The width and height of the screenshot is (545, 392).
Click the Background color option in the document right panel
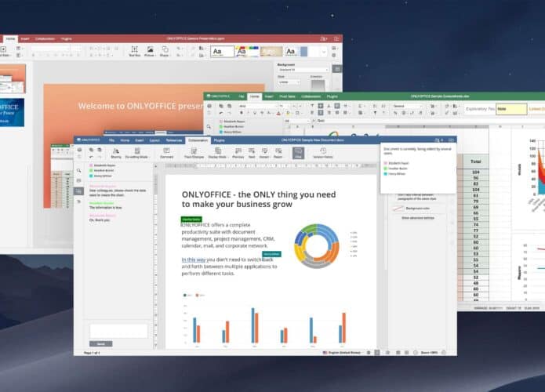tap(411, 209)
